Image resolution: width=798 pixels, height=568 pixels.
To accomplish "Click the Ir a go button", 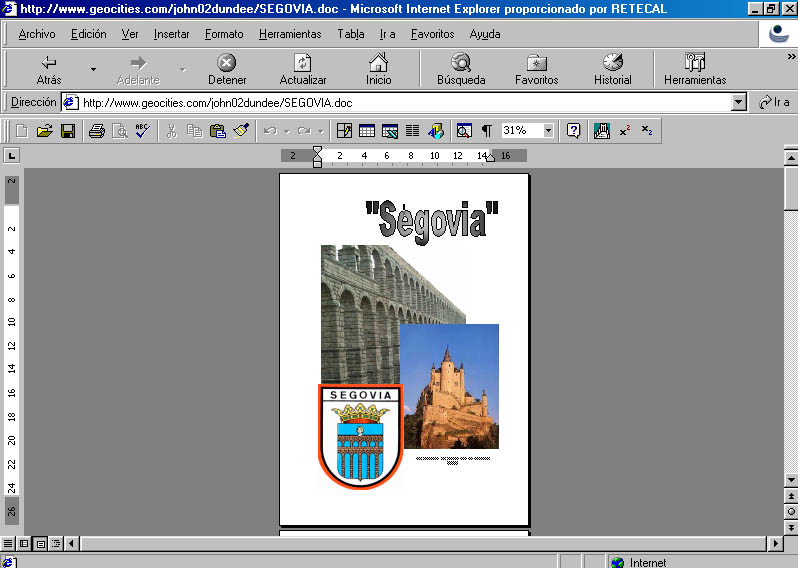I will coord(774,102).
